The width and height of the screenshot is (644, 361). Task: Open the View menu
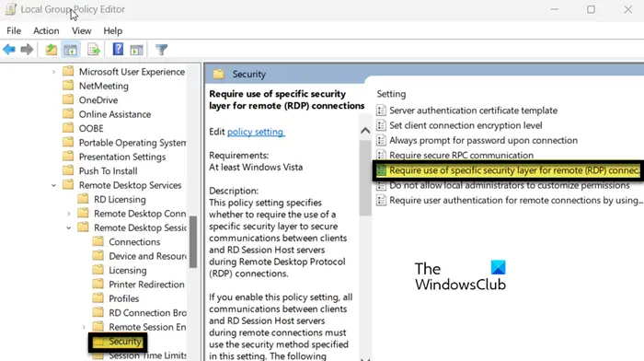pyautogui.click(x=81, y=30)
